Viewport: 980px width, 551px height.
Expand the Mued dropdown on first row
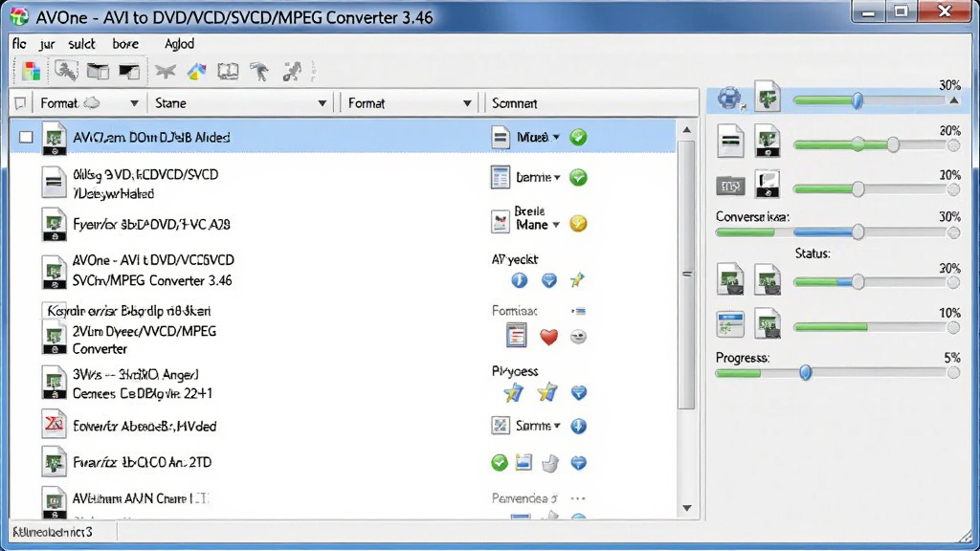point(556,137)
